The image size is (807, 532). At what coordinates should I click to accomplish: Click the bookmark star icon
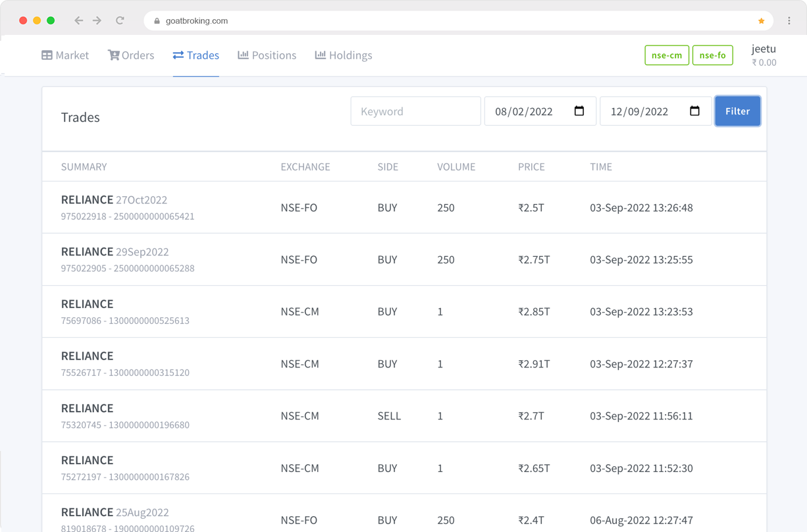pyautogui.click(x=761, y=21)
